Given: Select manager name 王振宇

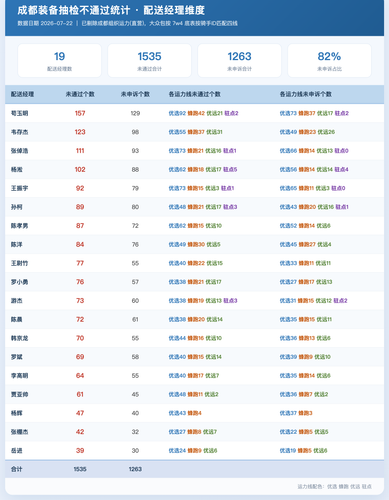Looking at the screenshot, I should (x=19, y=188).
